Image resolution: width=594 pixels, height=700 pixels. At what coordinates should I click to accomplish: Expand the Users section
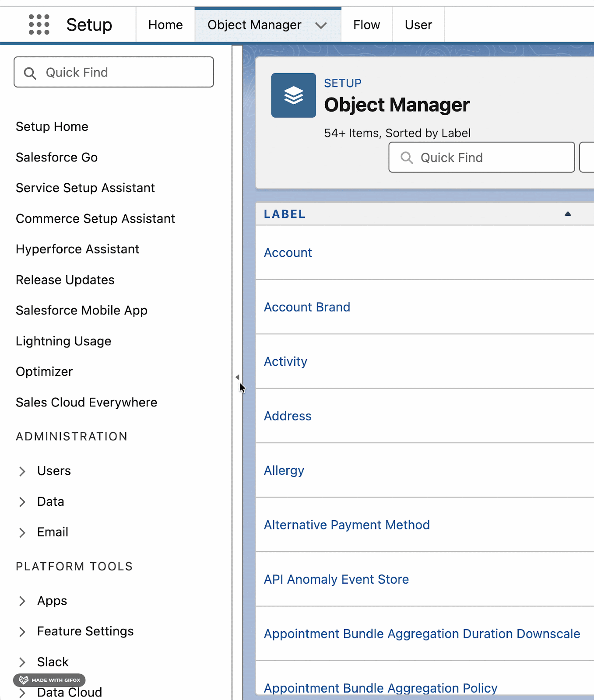[22, 471]
